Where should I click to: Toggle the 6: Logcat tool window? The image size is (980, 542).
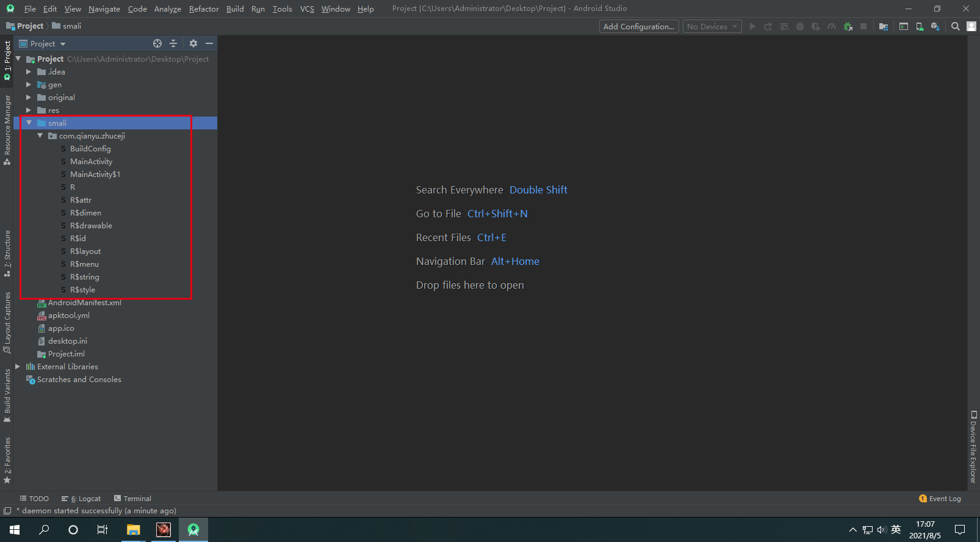click(81, 499)
